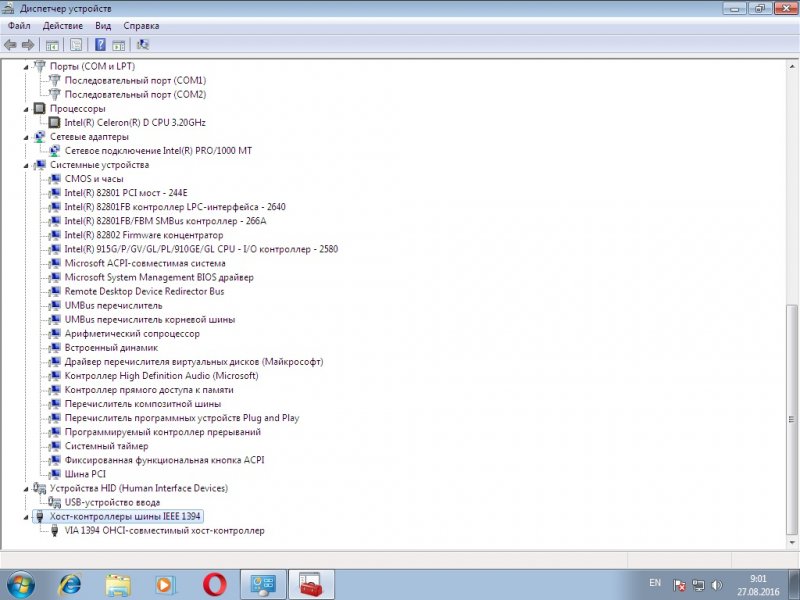Click Show/Hide console tree icon
Image resolution: width=800 pixels, height=600 pixels.
click(52, 45)
